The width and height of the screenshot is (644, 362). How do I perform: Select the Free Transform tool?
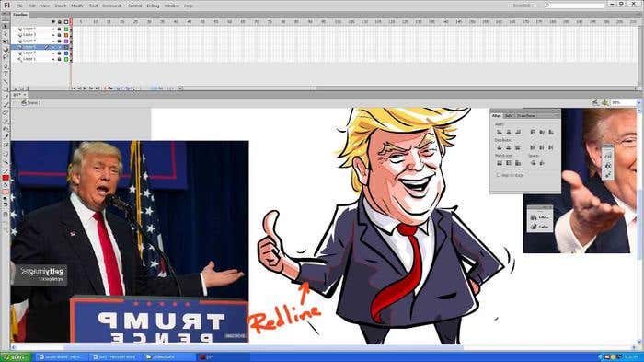[6, 42]
